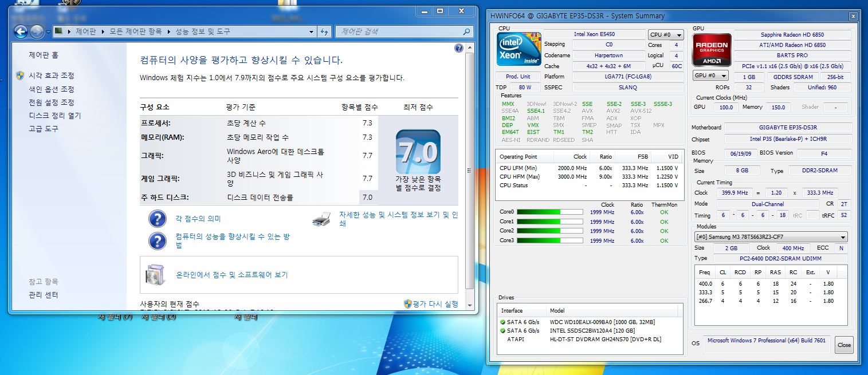Click the question icon beside 각 점수의 의미

point(157,219)
